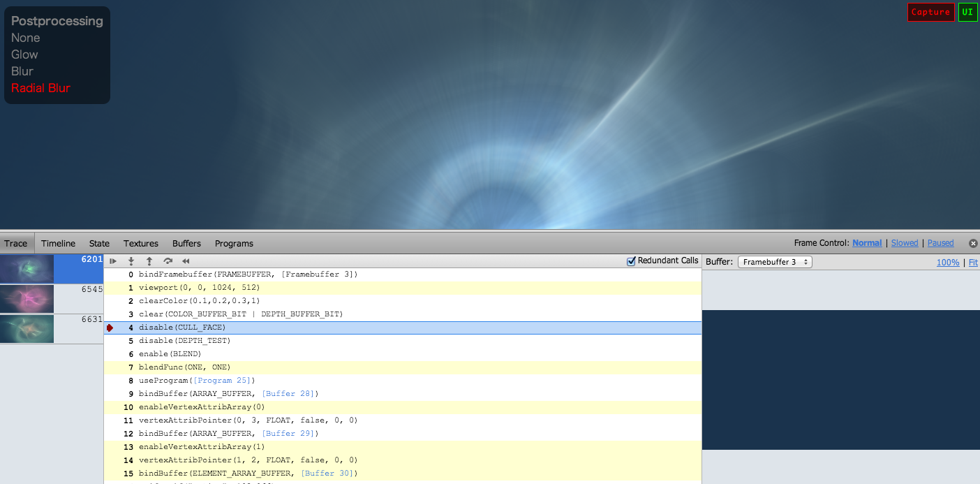The height and width of the screenshot is (484, 980).
Task: Click the replay frame icon (curved arrow)
Action: point(167,261)
